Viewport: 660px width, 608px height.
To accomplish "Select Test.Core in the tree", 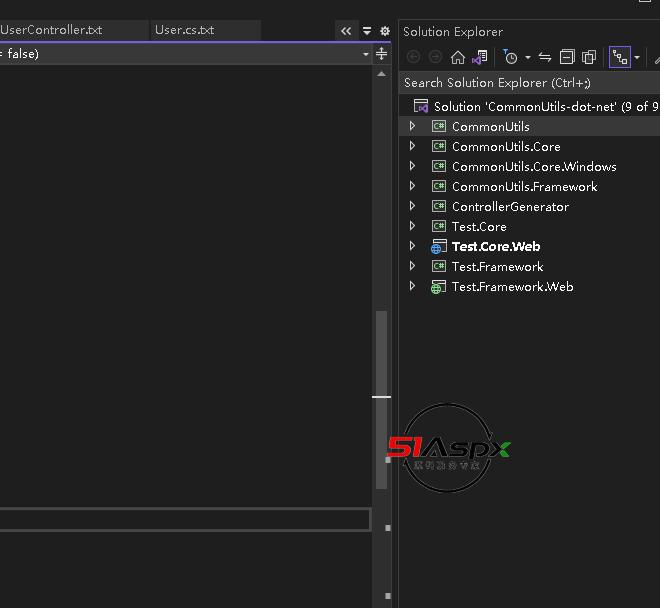I will pyautogui.click(x=479, y=227).
